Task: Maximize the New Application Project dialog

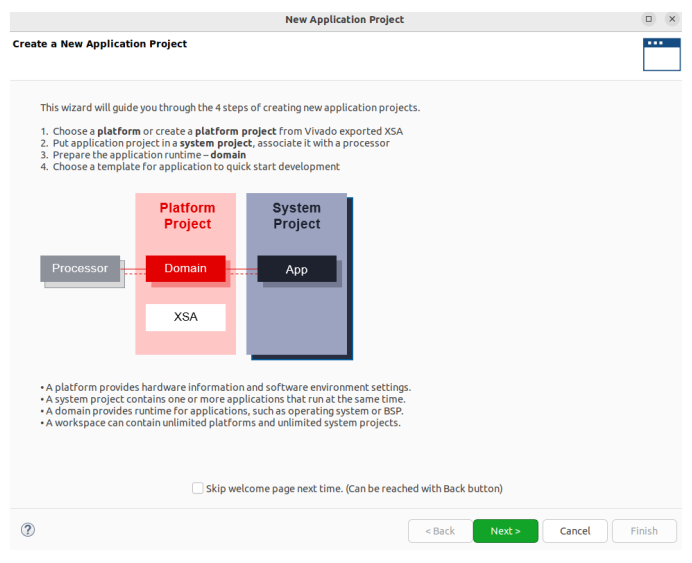Action: point(648,19)
